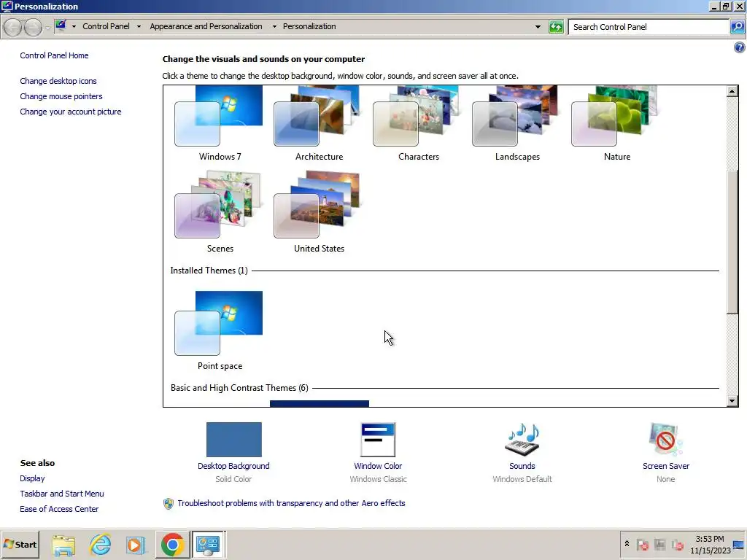
Task: Apply the Landscapes theme
Action: tap(517, 124)
